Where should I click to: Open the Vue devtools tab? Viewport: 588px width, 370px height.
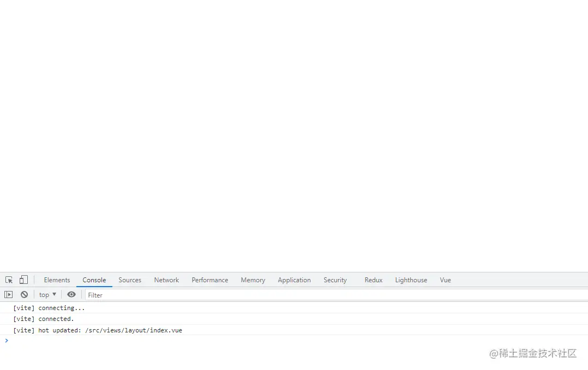(445, 280)
